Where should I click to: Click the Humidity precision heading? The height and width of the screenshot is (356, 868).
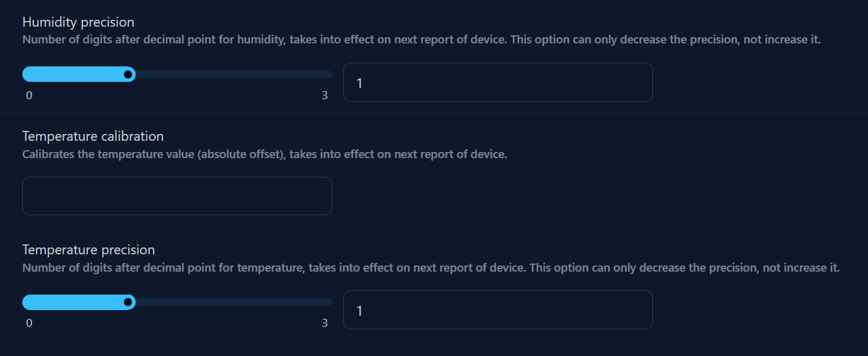[78, 22]
